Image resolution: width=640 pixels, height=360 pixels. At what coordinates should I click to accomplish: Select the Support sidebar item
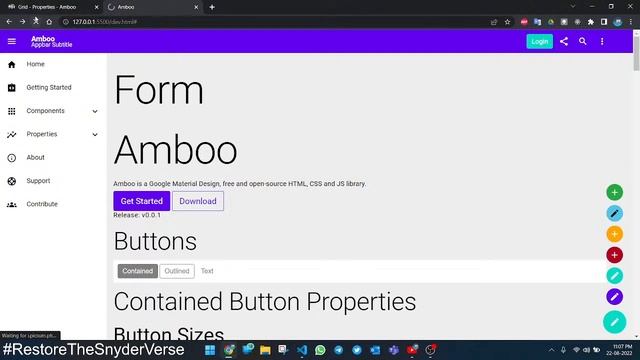click(x=53, y=180)
